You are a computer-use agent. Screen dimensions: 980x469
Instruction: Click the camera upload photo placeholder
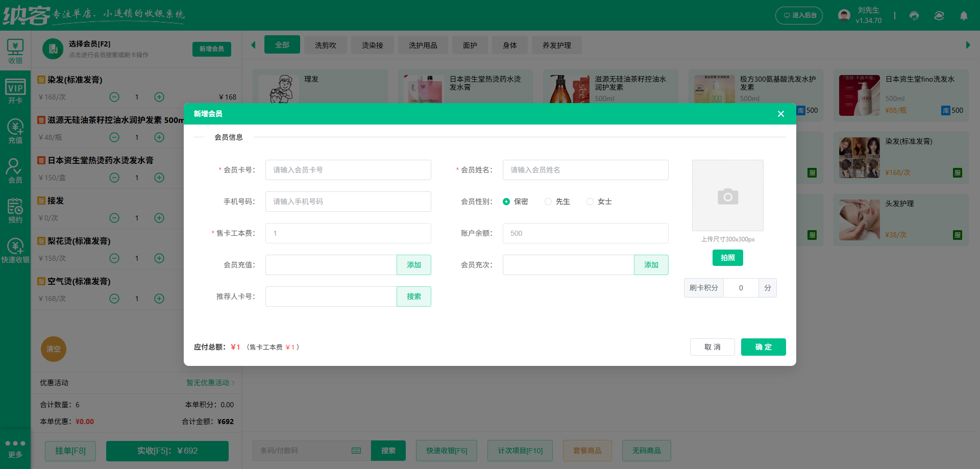(x=728, y=195)
